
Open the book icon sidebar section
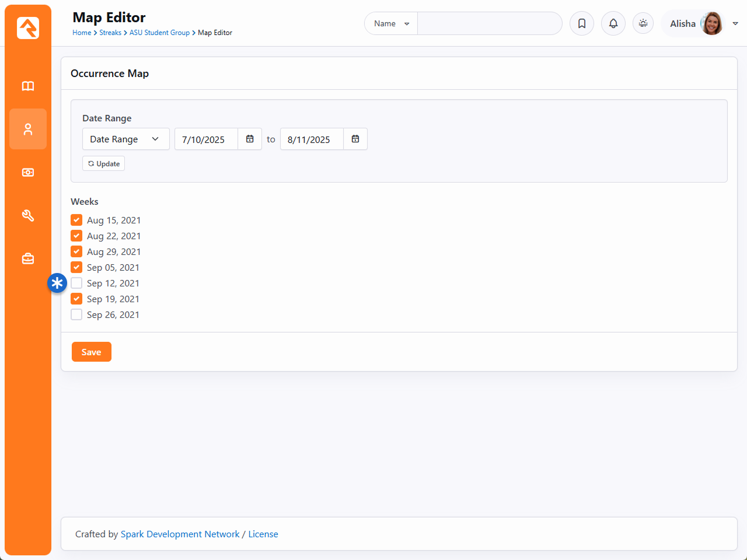pyautogui.click(x=28, y=86)
